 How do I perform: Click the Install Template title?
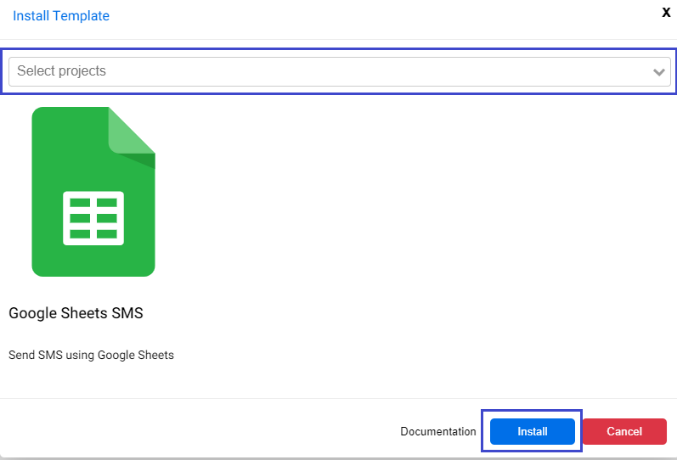point(61,16)
